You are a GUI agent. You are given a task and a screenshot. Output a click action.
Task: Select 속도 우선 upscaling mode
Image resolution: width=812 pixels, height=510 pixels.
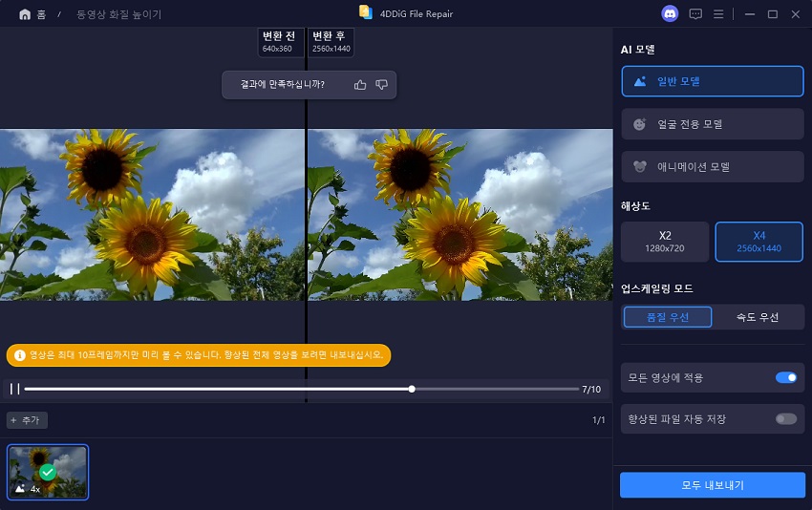pyautogui.click(x=758, y=317)
